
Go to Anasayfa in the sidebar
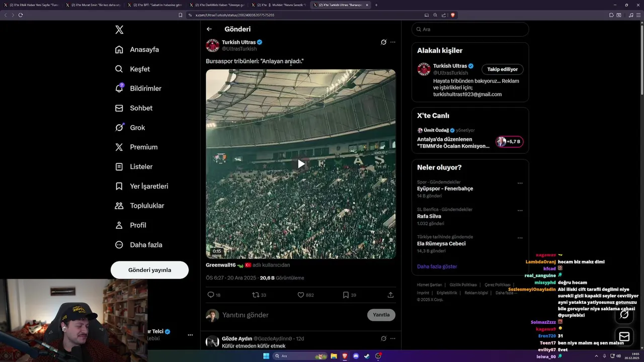point(137,49)
